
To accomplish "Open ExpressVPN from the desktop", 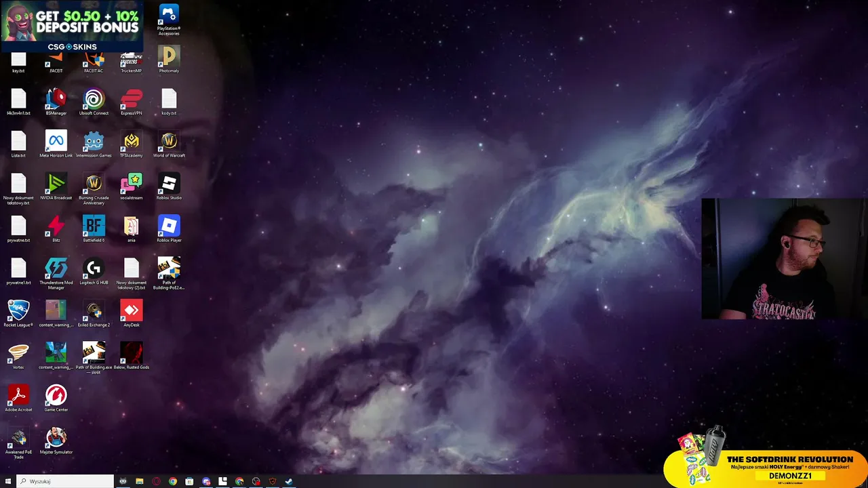I will pyautogui.click(x=132, y=102).
